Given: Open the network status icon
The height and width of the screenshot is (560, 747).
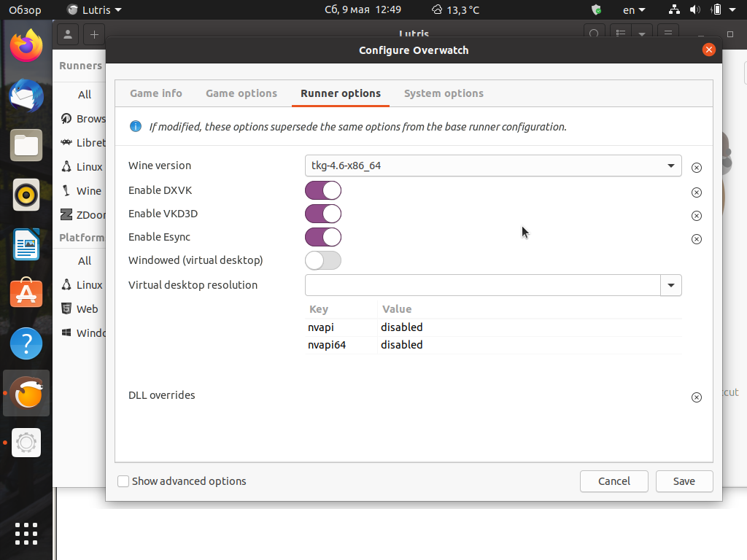Looking at the screenshot, I should 673,9.
